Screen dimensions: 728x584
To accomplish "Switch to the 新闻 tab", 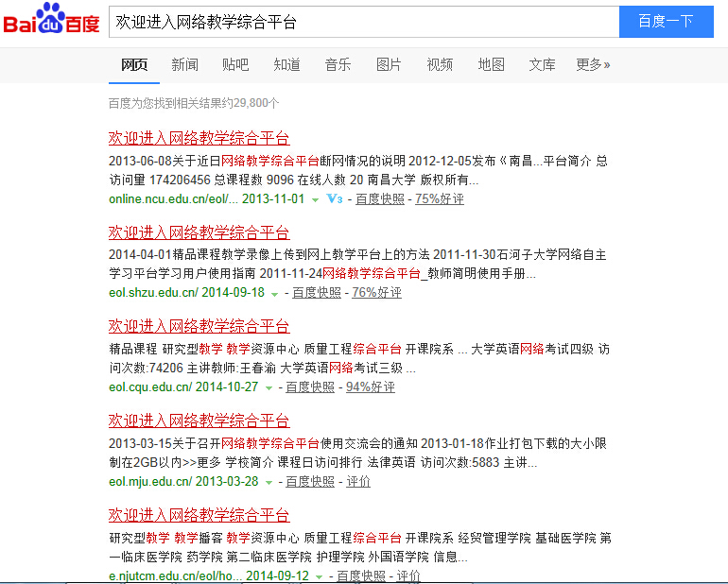I will tap(184, 64).
